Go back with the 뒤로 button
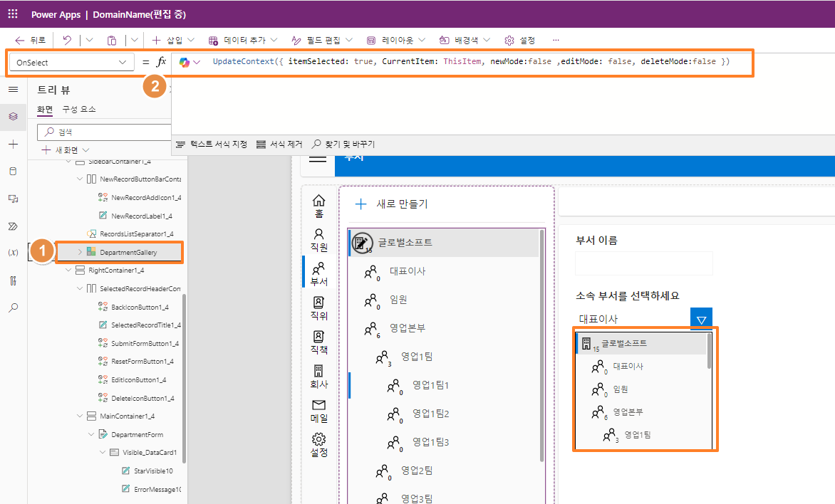835x504 pixels. [31, 40]
